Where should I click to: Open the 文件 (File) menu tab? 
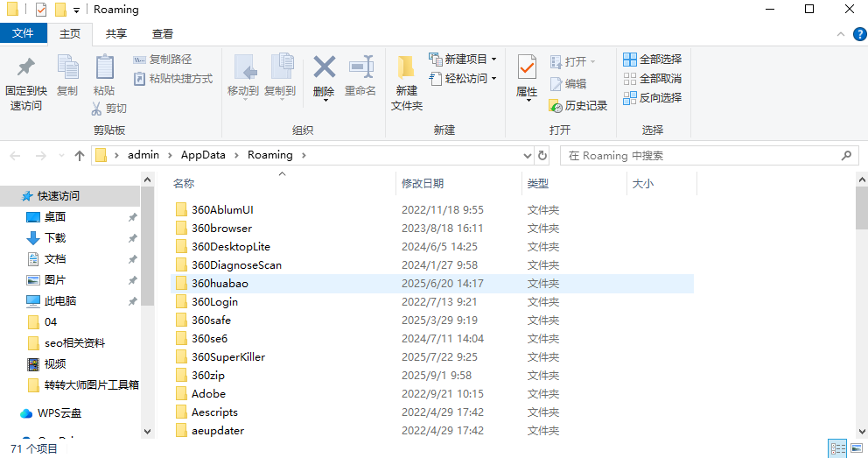tap(23, 33)
